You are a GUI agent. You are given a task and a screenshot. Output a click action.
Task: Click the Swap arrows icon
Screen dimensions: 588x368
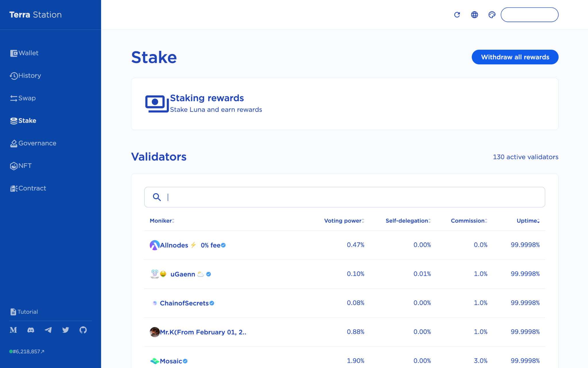pos(14,98)
